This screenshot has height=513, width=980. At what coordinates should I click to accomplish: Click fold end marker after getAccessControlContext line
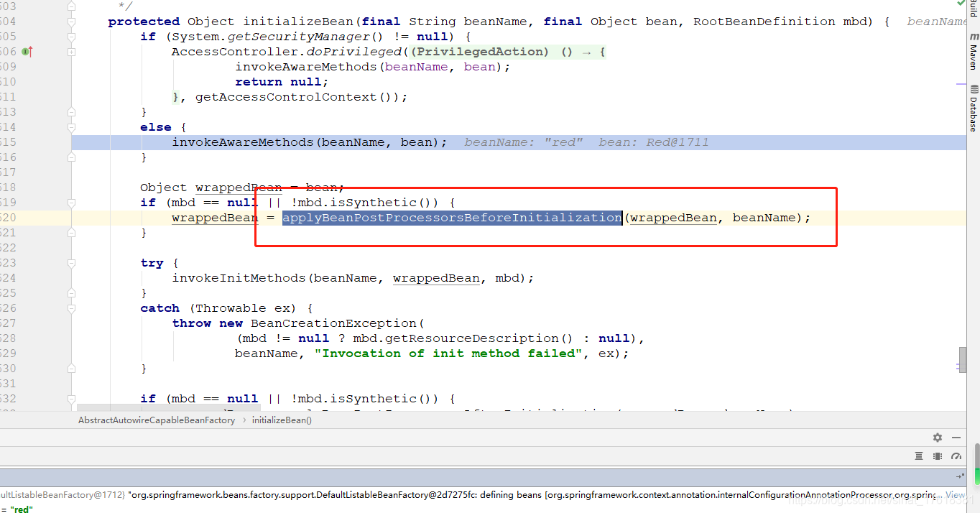71,112
